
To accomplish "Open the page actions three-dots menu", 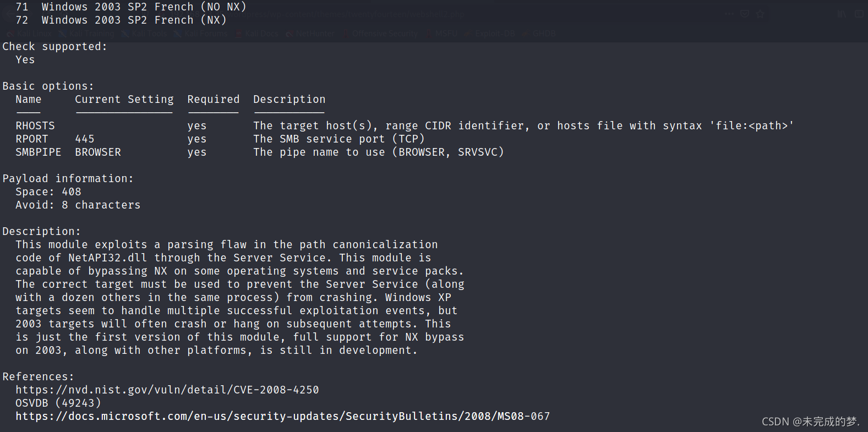I will click(729, 14).
